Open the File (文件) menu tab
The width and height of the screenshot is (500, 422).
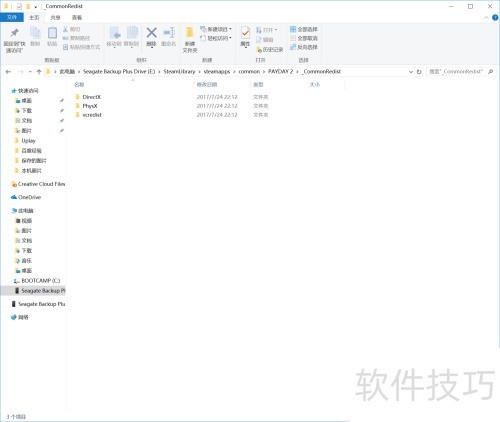coord(12,17)
